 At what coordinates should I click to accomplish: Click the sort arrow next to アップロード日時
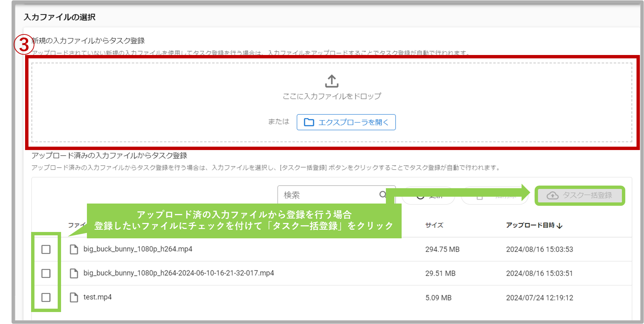tap(560, 226)
